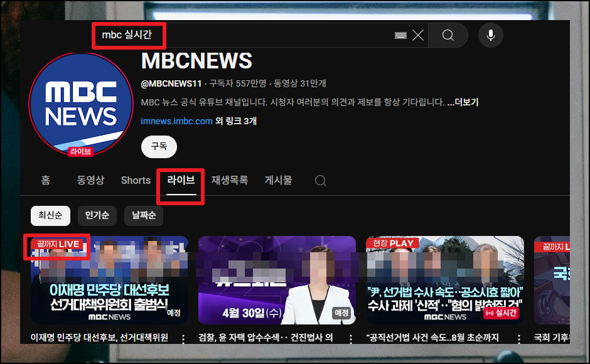The image size is (590, 364).
Task: Click the title '검찰, 윤 자택 압수수색‥ 건진법사 의'
Action: (x=265, y=338)
